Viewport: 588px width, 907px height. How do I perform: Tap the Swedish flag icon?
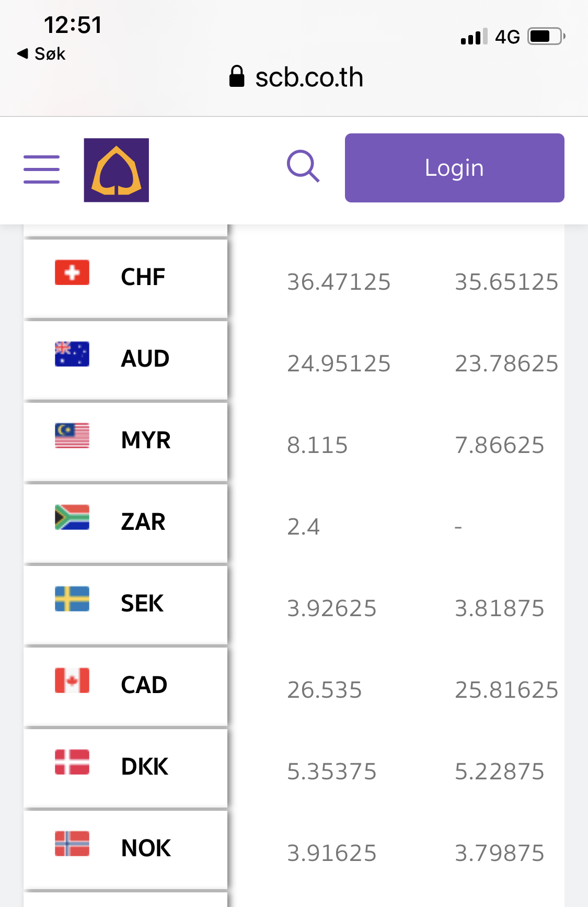(72, 599)
